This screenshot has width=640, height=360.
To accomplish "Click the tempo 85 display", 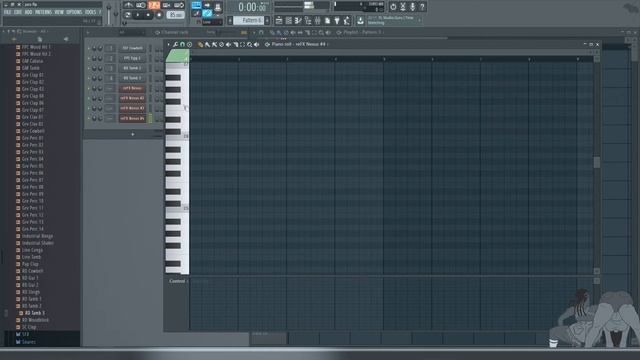I will tap(176, 15).
